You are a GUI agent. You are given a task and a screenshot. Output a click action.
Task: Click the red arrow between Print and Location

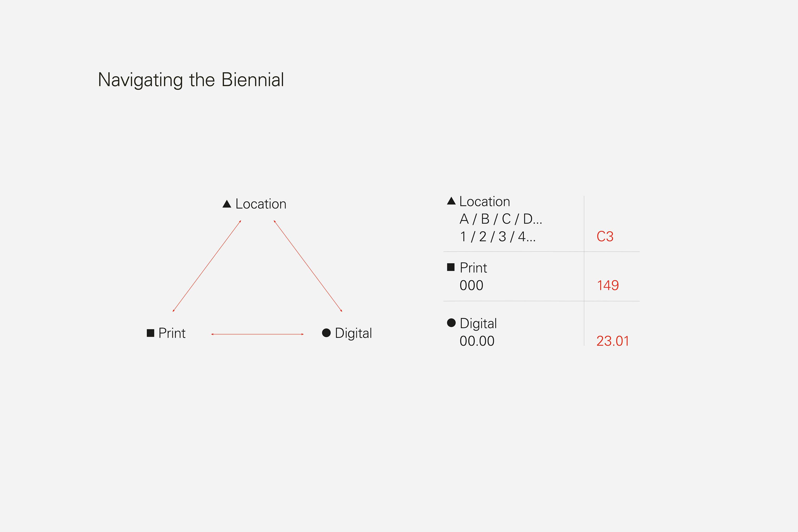[x=207, y=266]
